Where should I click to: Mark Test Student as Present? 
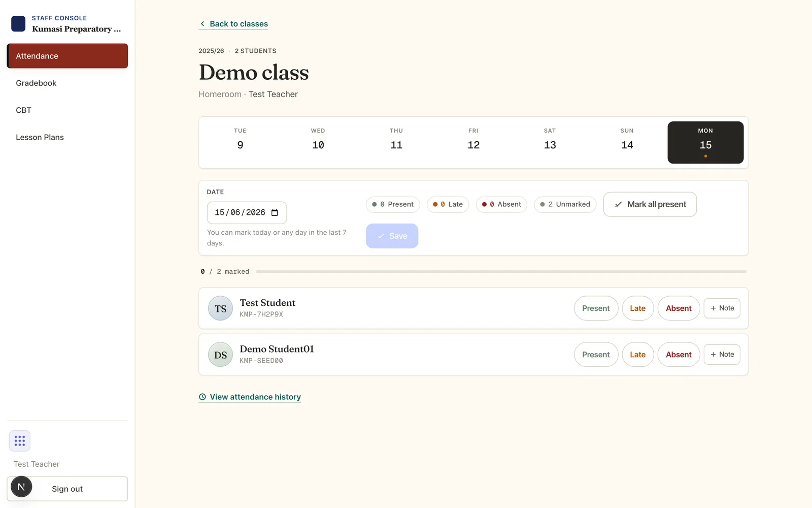(x=596, y=308)
